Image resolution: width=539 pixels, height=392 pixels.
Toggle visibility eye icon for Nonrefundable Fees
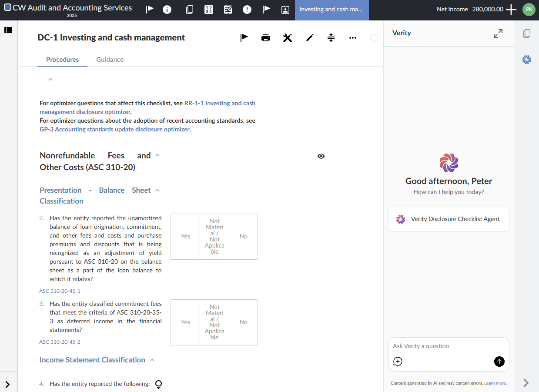click(x=321, y=156)
